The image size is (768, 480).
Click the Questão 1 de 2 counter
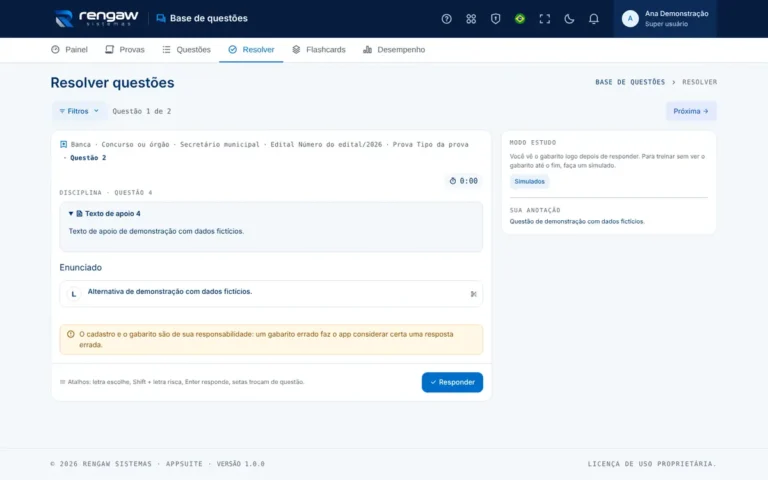click(142, 111)
